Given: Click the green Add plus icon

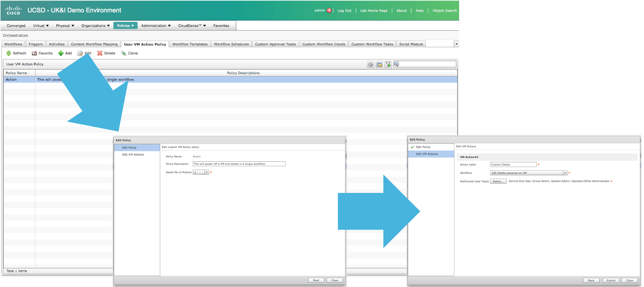Looking at the screenshot, I should (60, 53).
